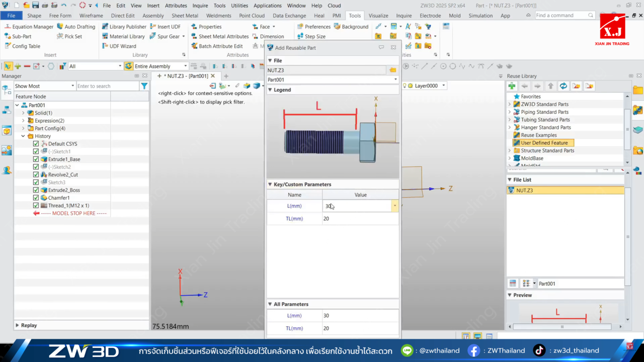Uncheck the Extrude1_Base feature checkbox
Viewport: 644px width, 362px height.
click(x=36, y=159)
